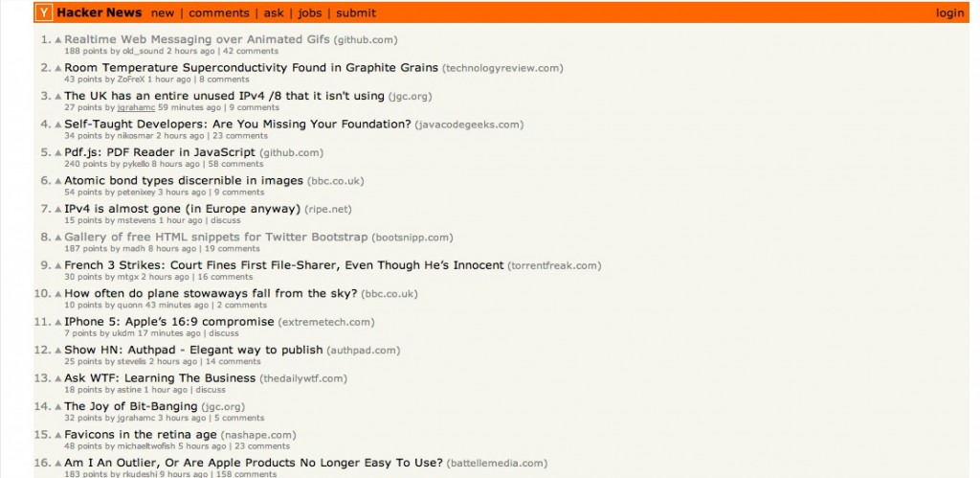This screenshot has width=980, height=478.
Task: Upvote 'Realtime Web Messaging over Animated Gifs'
Action: tap(58, 40)
